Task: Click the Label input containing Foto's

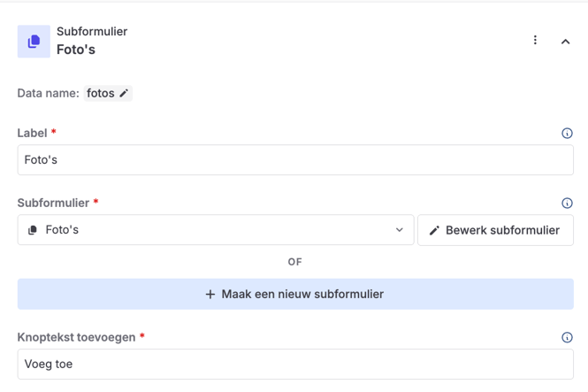Action: click(295, 160)
